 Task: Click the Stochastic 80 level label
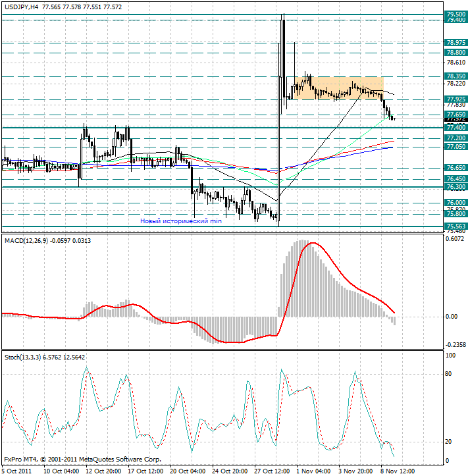click(x=448, y=374)
